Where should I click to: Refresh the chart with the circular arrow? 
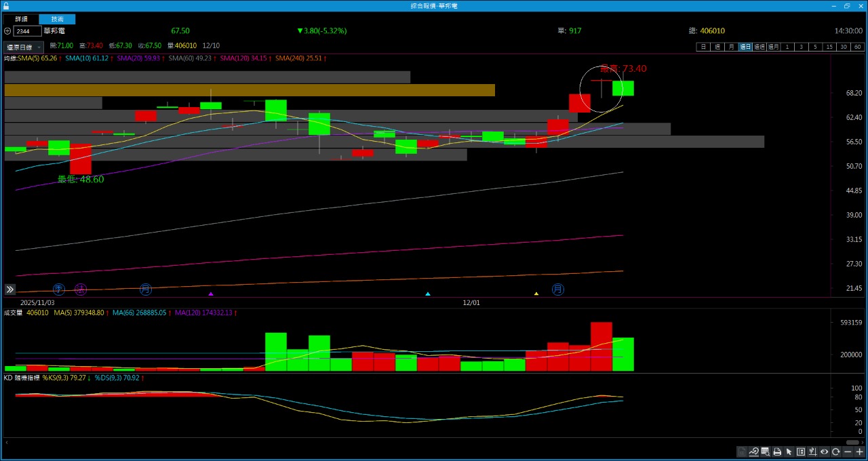(836, 452)
